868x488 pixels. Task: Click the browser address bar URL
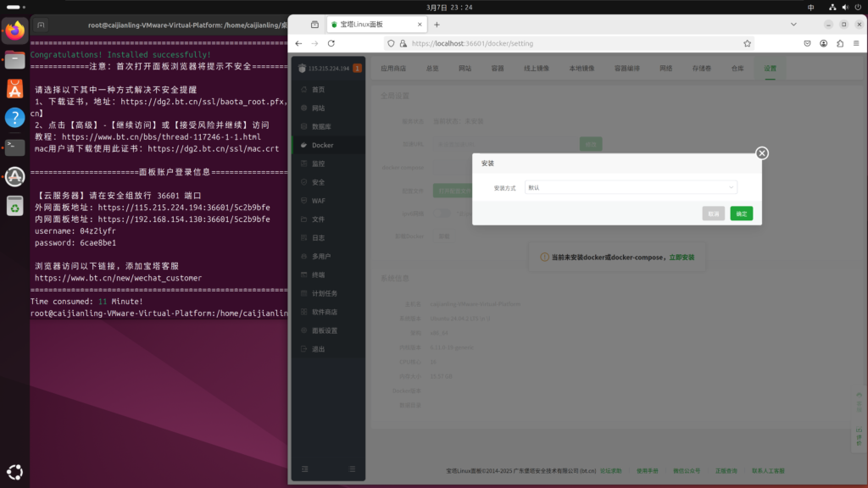tap(472, 43)
